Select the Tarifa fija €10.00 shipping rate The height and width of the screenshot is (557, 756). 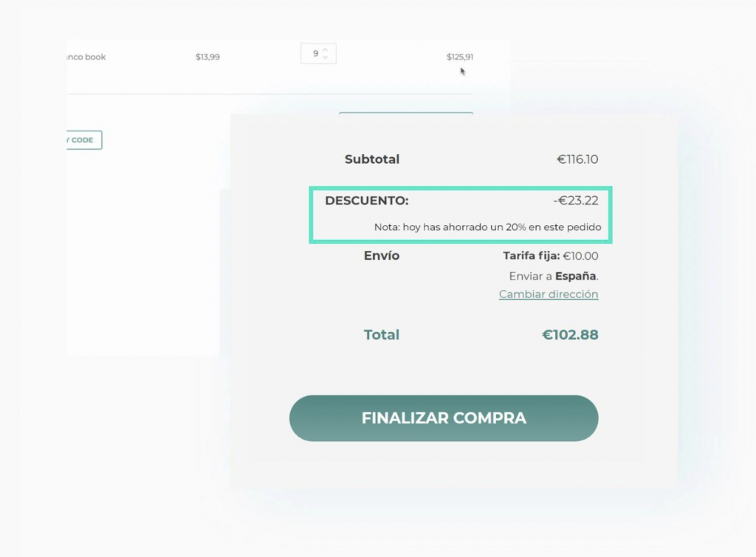pos(551,256)
